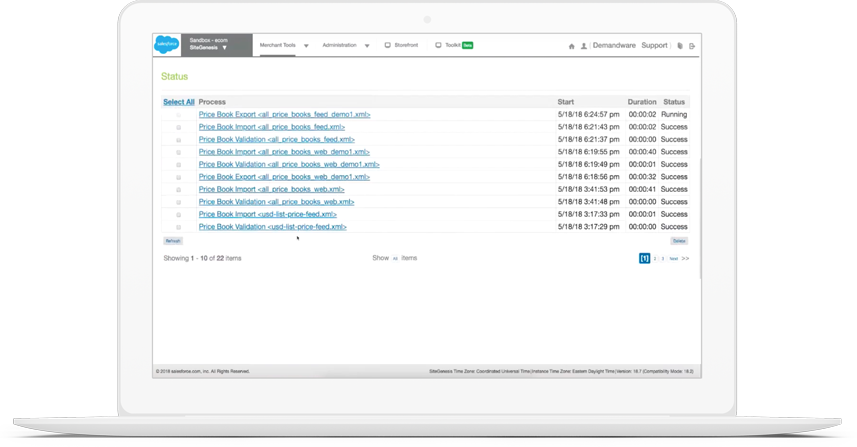Show All items link
The width and height of the screenshot is (857, 447).
395,258
